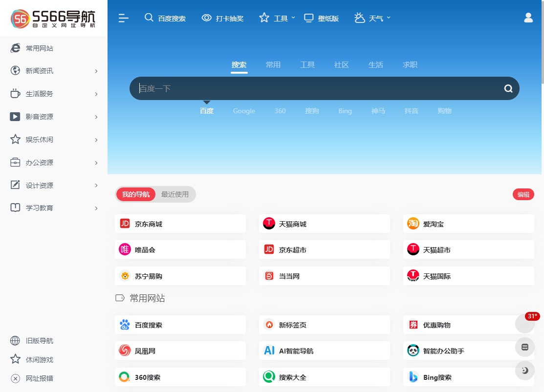Click the cup icon for 生活服务
The image size is (544, 392).
coord(15,94)
